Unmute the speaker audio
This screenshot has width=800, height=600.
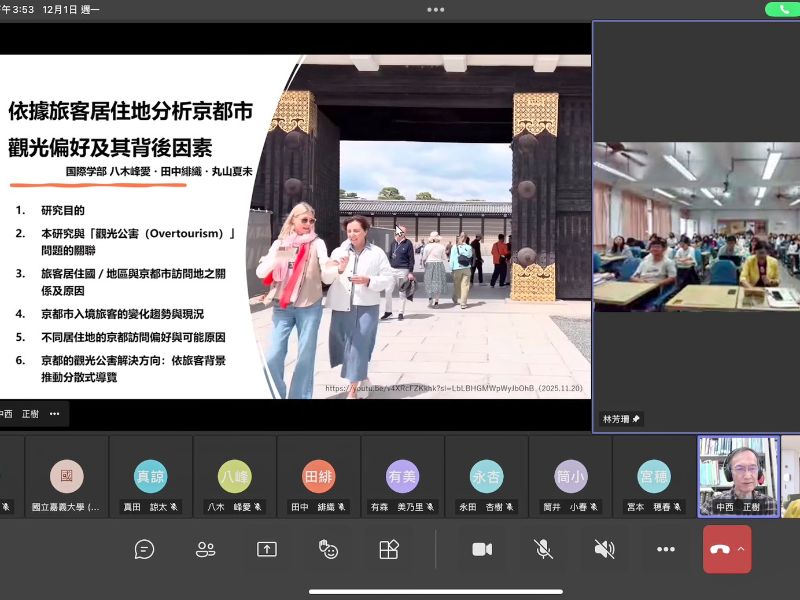click(603, 549)
